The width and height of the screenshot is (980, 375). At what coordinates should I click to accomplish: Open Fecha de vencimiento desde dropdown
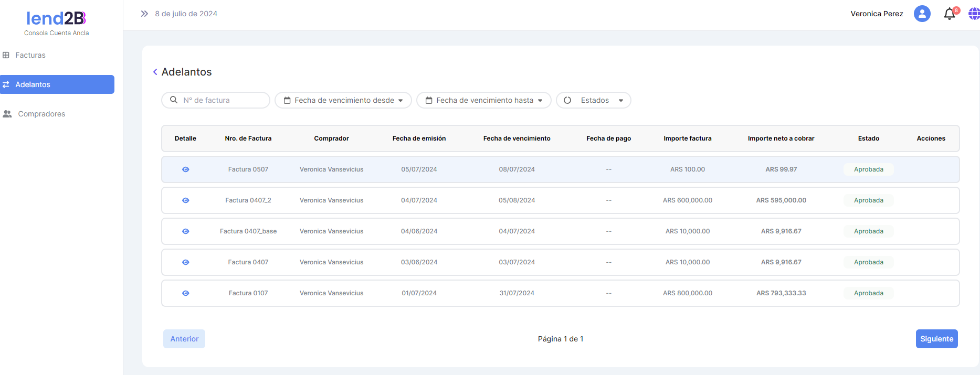pyautogui.click(x=343, y=100)
